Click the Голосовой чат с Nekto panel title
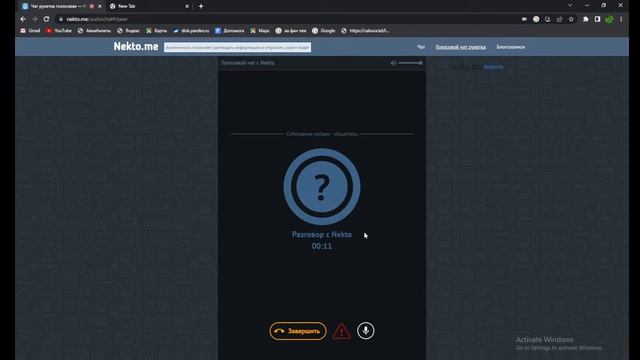 pos(247,63)
